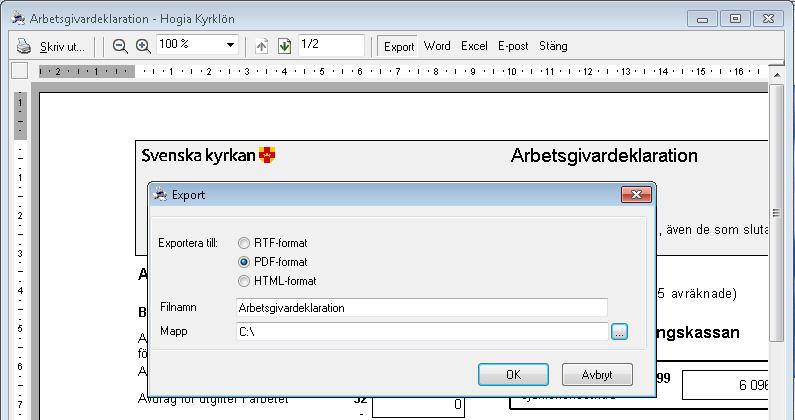Click the printer icon in the toolbar
The height and width of the screenshot is (420, 795).
[23, 46]
